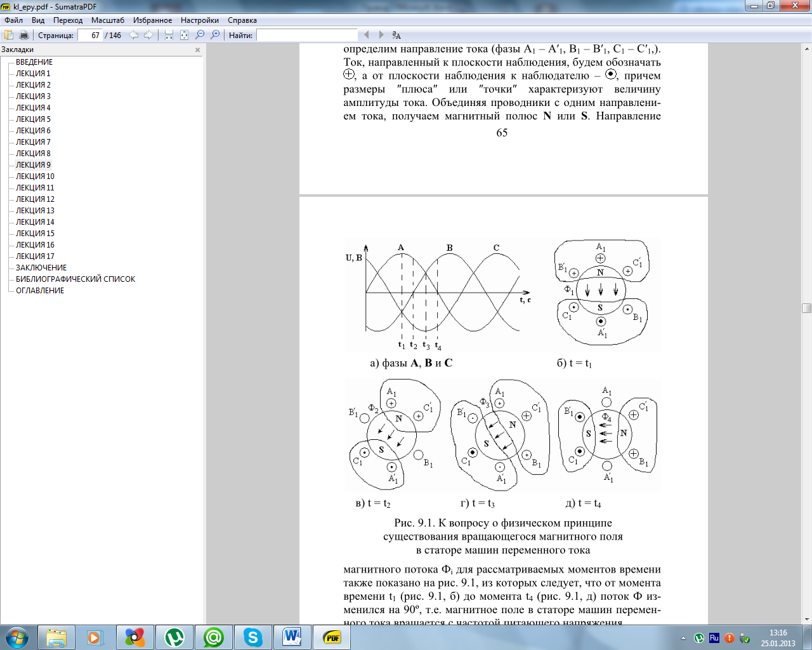Click the red alert tray icon
812x650 pixels.
click(730, 638)
